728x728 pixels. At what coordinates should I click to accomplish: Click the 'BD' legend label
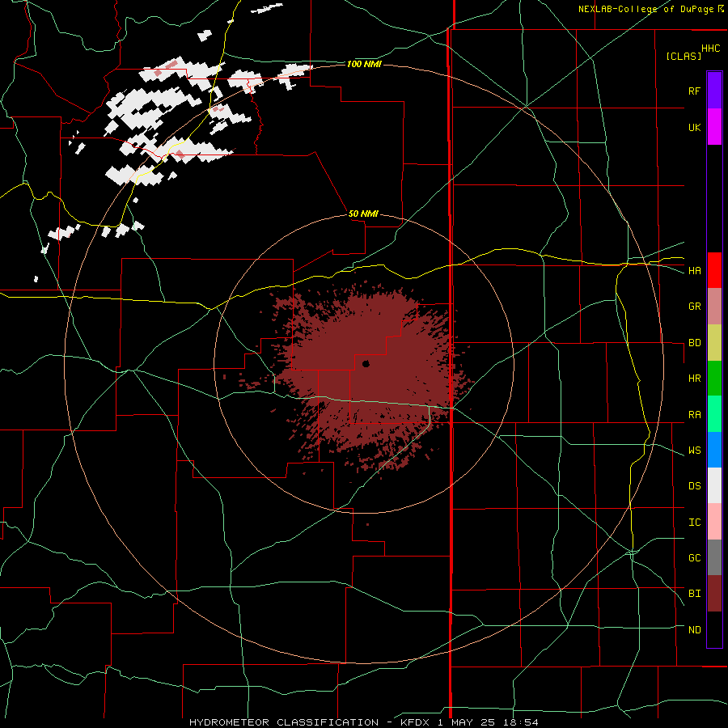pos(694,343)
